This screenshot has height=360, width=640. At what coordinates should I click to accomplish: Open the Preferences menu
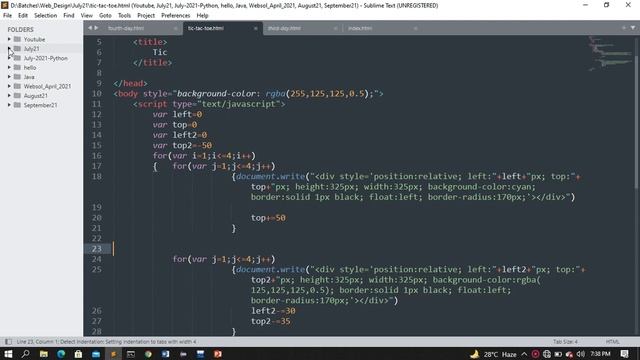(176, 16)
